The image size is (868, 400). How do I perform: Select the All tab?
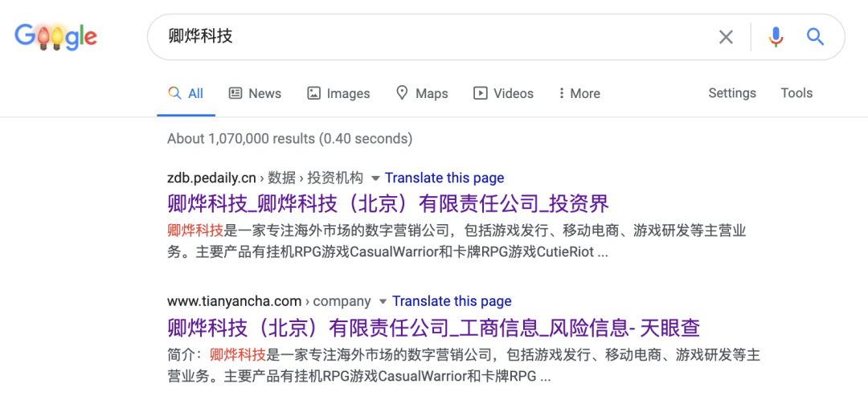tap(186, 93)
